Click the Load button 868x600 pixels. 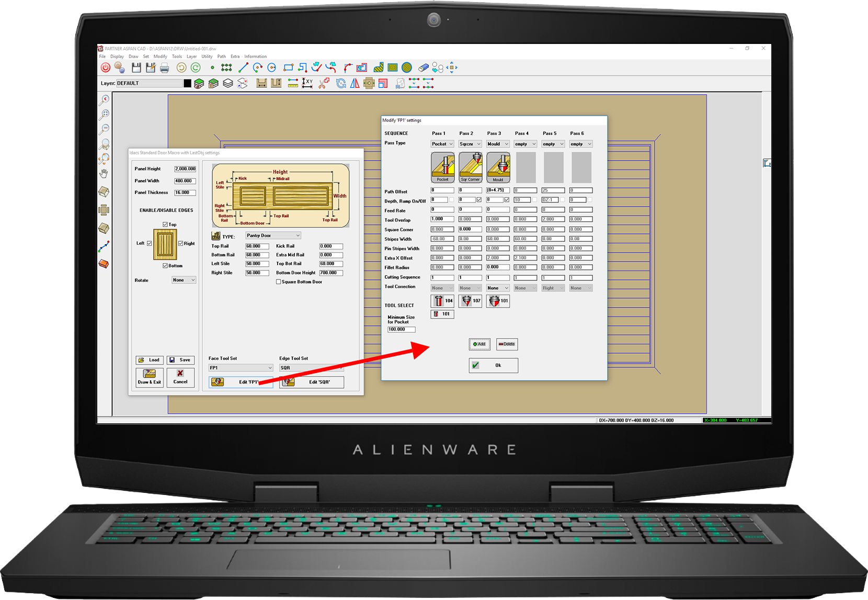[150, 360]
